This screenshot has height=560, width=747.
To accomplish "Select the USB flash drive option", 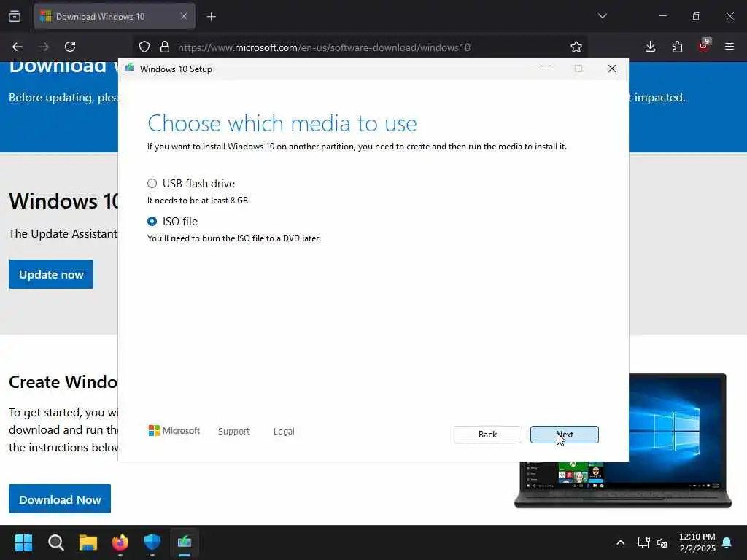I will [152, 183].
